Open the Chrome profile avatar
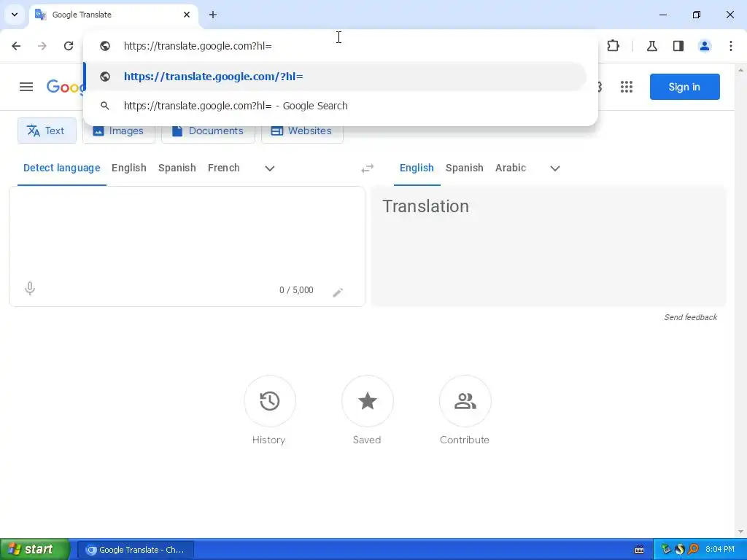This screenshot has width=747, height=560. pos(705,46)
